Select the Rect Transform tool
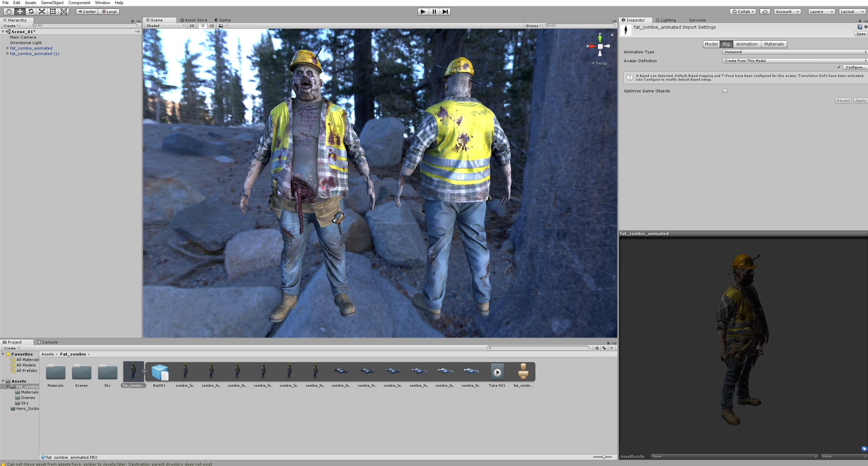Image resolution: width=868 pixels, height=466 pixels. [53, 11]
